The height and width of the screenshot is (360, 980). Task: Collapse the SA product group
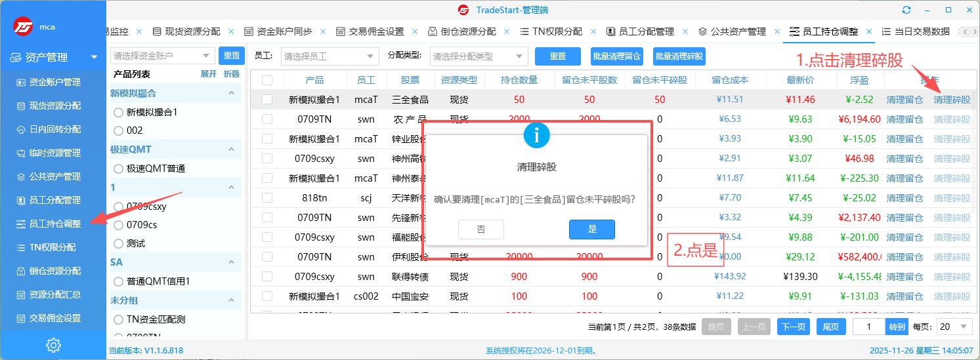[x=231, y=262]
